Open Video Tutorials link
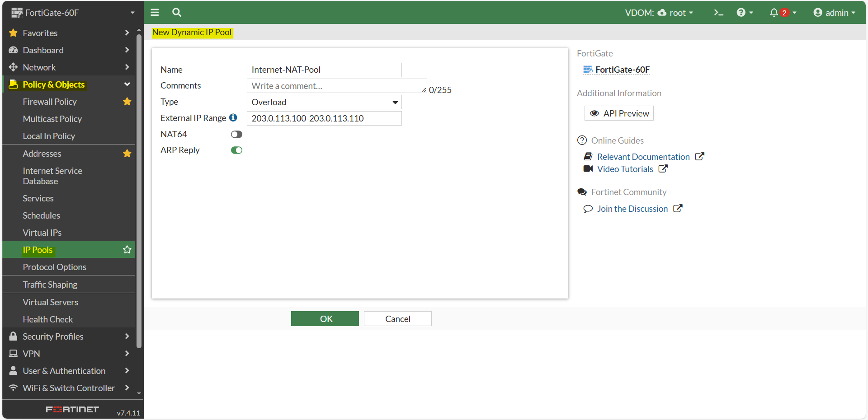 [625, 169]
